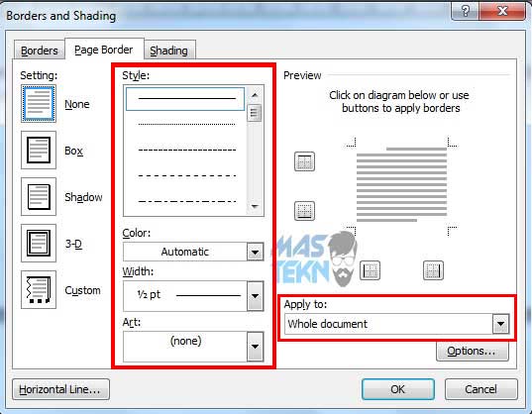Open the Color dropdown showing Automatic

pos(193,252)
